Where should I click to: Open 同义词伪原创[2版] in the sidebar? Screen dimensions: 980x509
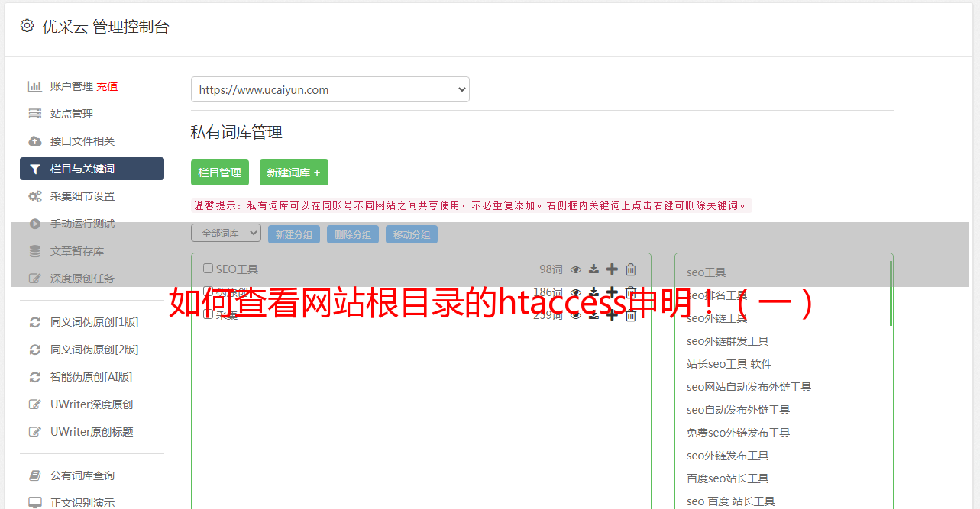pos(95,350)
